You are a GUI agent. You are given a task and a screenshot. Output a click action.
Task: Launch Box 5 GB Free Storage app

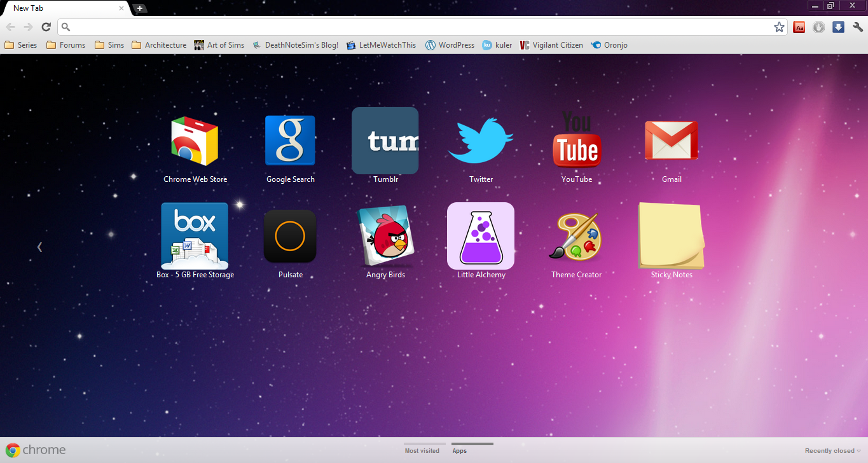195,236
